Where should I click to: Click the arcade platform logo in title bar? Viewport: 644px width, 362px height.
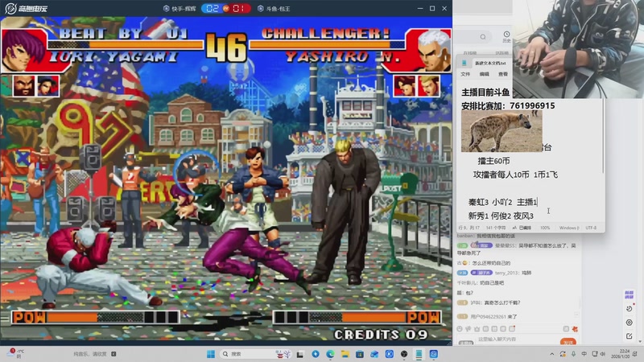pyautogui.click(x=27, y=8)
